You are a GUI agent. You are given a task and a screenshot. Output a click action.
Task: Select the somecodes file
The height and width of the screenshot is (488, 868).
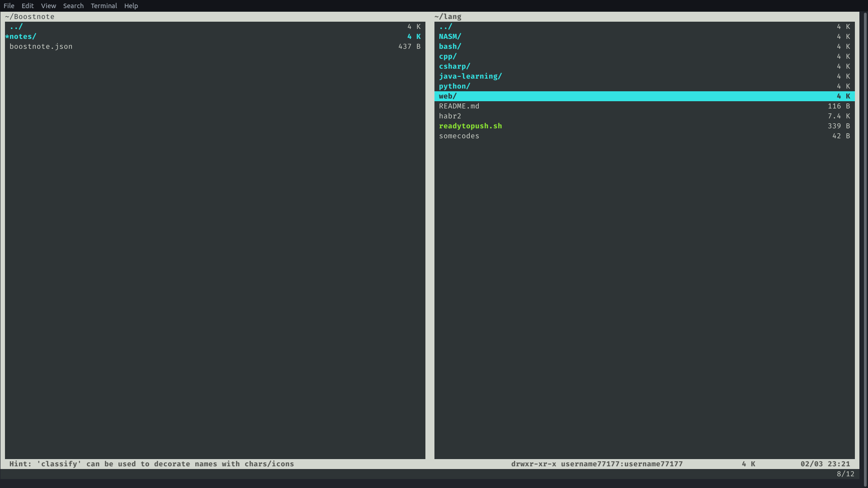point(459,136)
